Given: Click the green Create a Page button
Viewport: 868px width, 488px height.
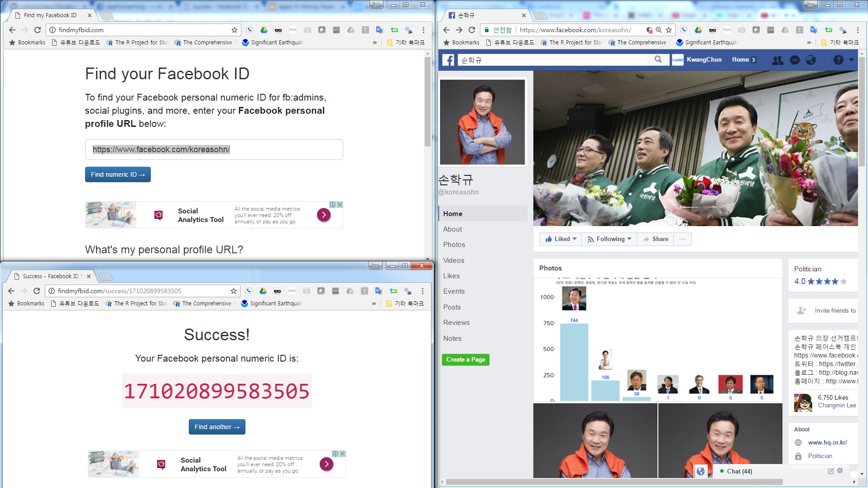Looking at the screenshot, I should [465, 360].
